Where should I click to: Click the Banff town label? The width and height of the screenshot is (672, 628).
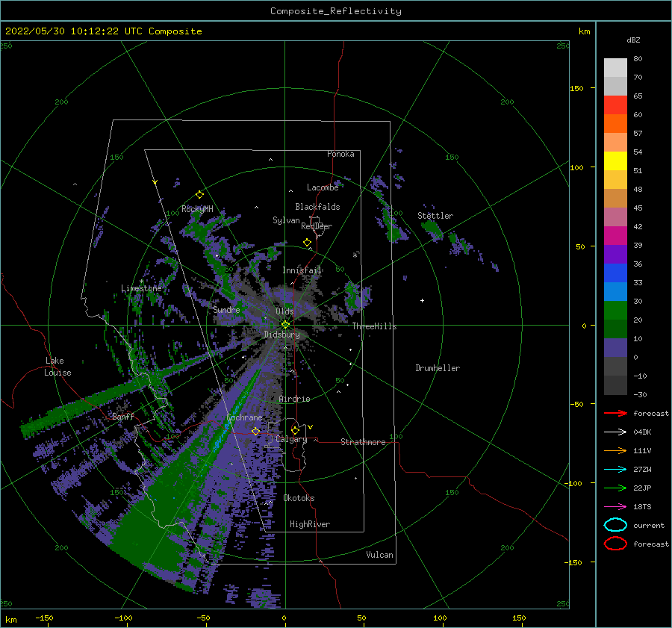pos(123,416)
